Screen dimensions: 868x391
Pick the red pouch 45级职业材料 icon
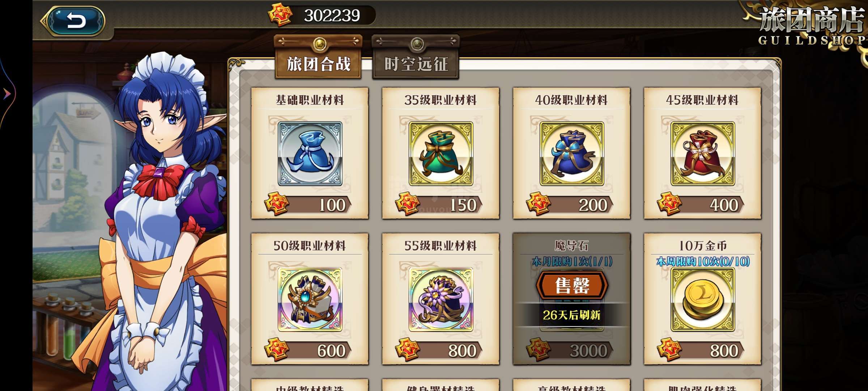(x=703, y=154)
